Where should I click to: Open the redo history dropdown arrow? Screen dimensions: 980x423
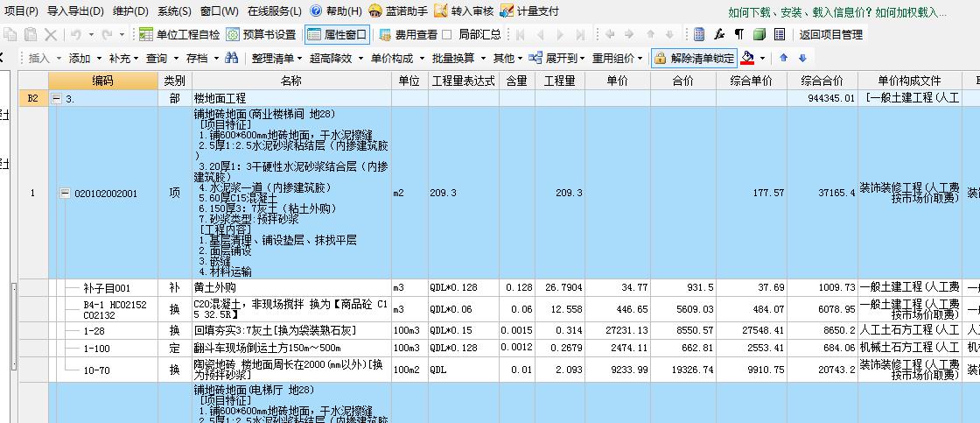(x=122, y=34)
